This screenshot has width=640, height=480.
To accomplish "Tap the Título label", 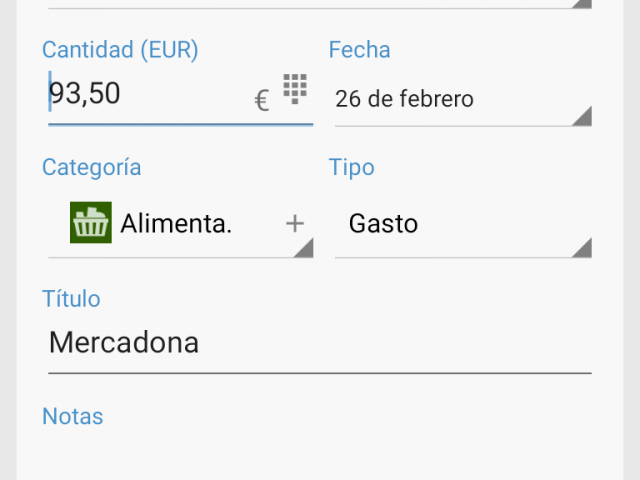I will point(71,298).
